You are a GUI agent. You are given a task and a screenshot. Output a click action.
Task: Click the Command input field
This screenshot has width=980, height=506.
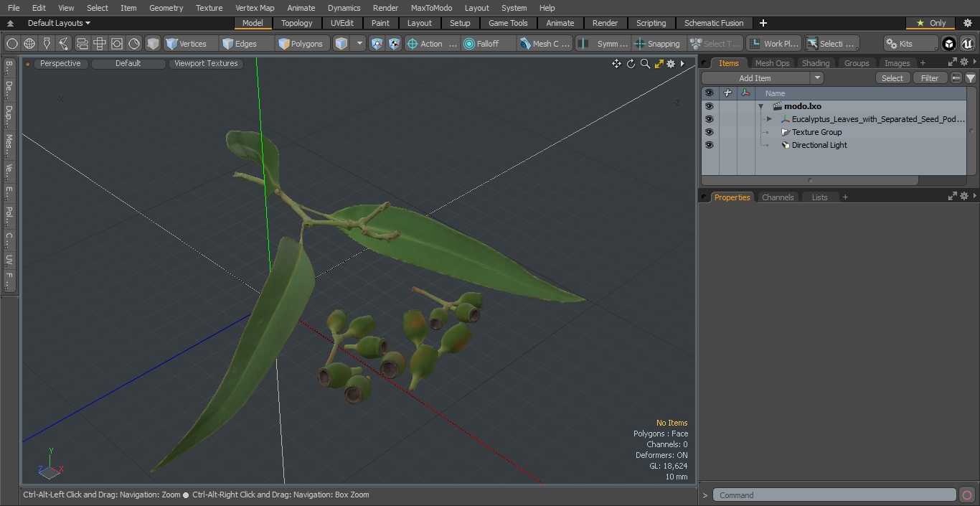click(834, 495)
